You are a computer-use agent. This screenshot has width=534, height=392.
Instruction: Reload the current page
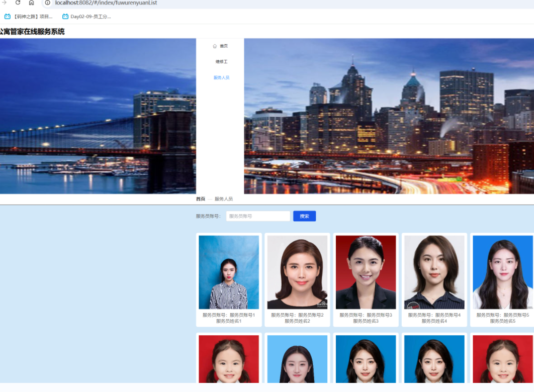(18, 3)
